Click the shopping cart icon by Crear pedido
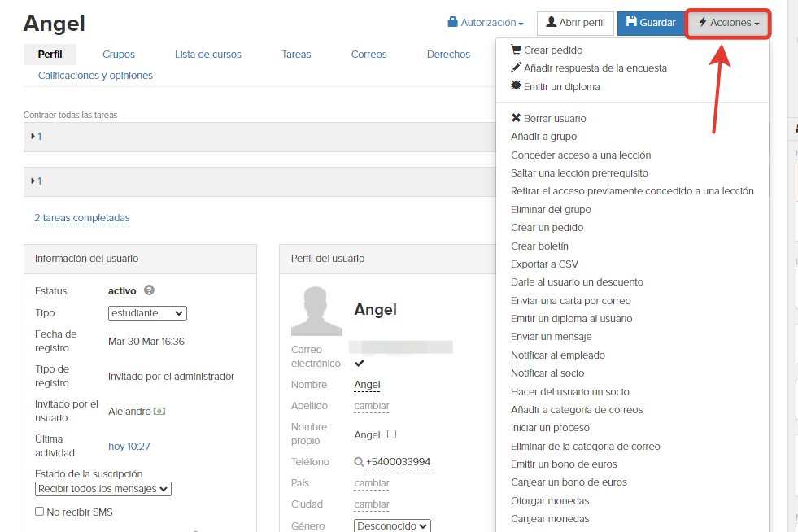The image size is (798, 532). 516,50
